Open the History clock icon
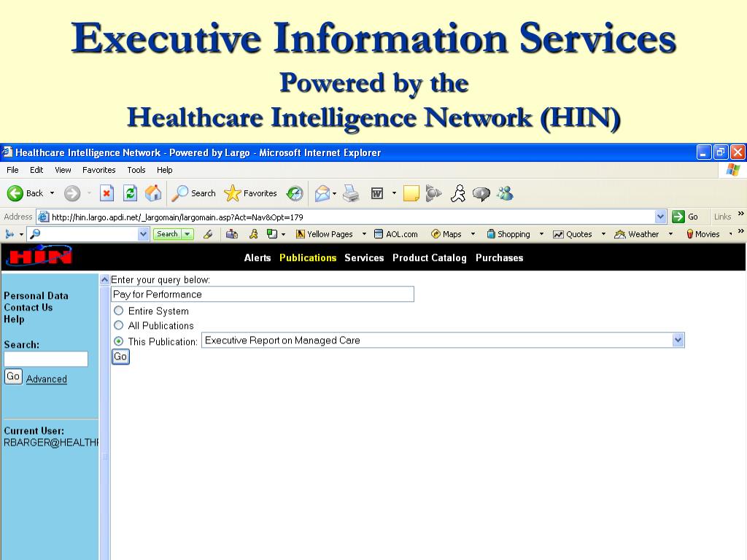Screen dimensions: 747x560 point(295,193)
